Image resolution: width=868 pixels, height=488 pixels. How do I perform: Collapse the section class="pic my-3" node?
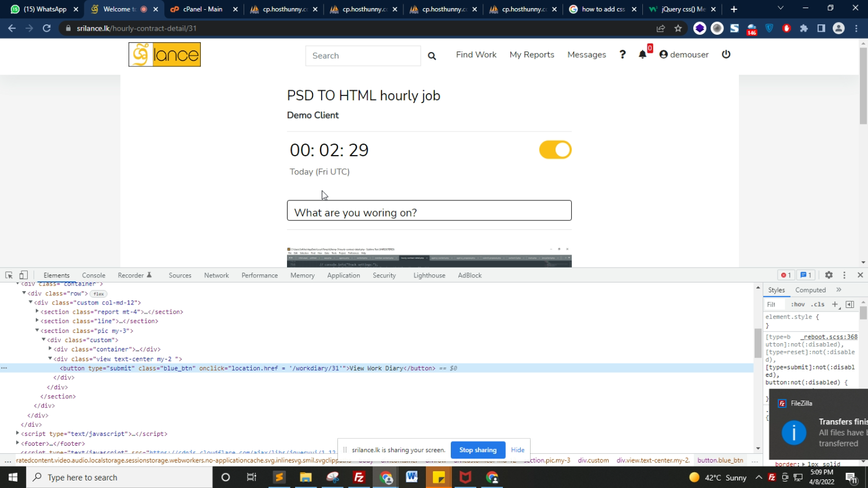37,331
